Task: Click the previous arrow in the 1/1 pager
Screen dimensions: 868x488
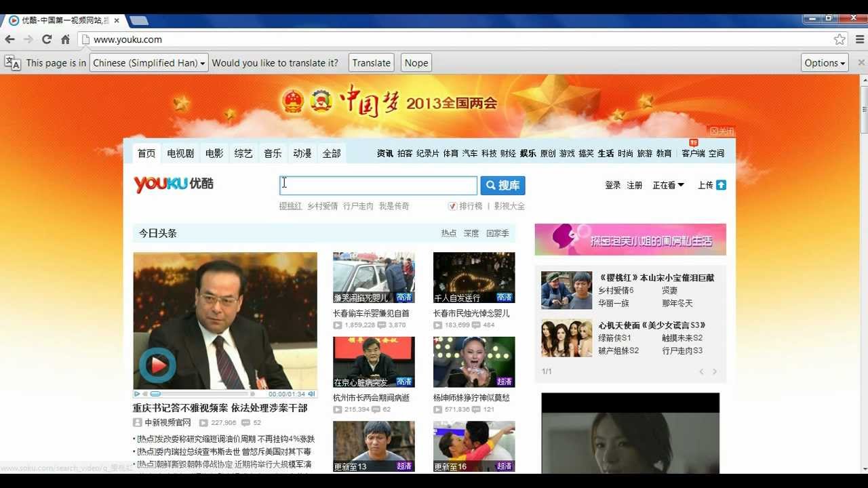Action: coord(701,371)
